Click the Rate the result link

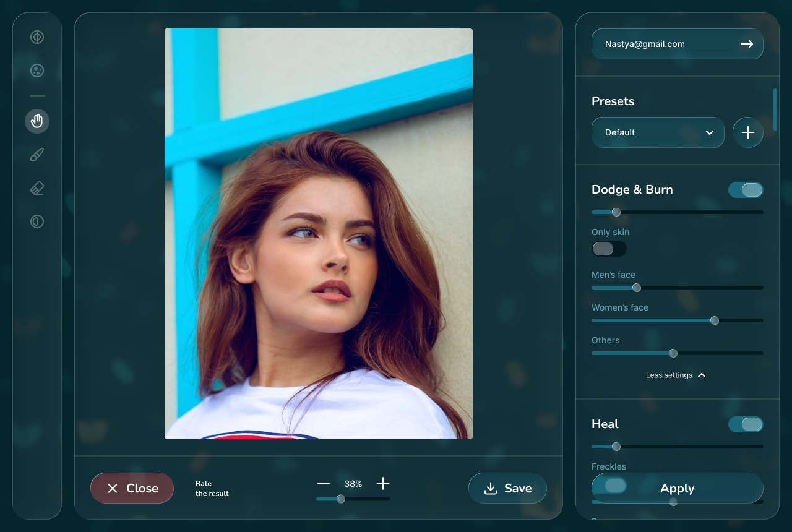click(x=212, y=489)
